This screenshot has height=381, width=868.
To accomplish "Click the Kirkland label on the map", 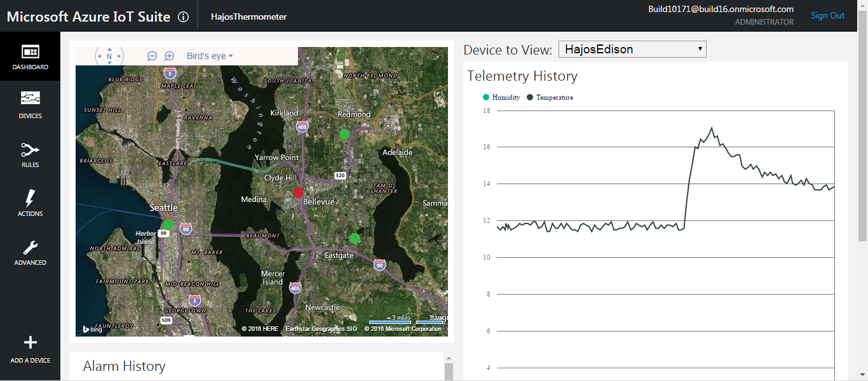I will point(284,113).
